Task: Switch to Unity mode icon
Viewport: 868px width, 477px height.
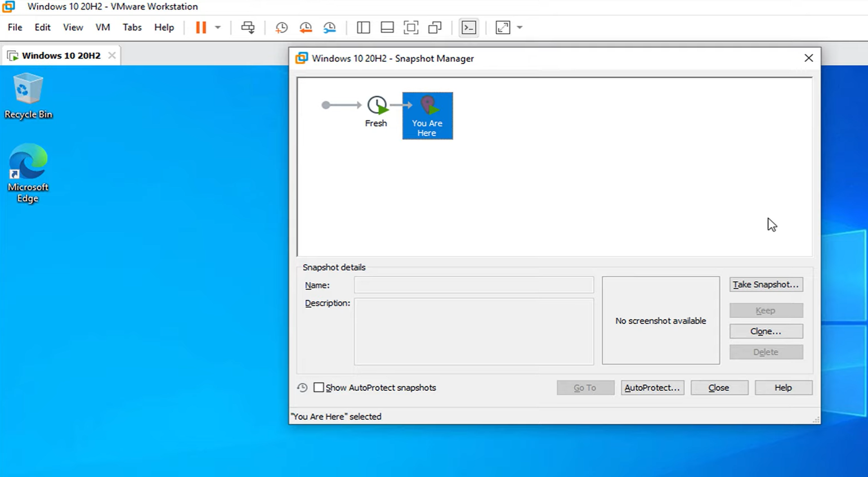Action: (x=435, y=28)
